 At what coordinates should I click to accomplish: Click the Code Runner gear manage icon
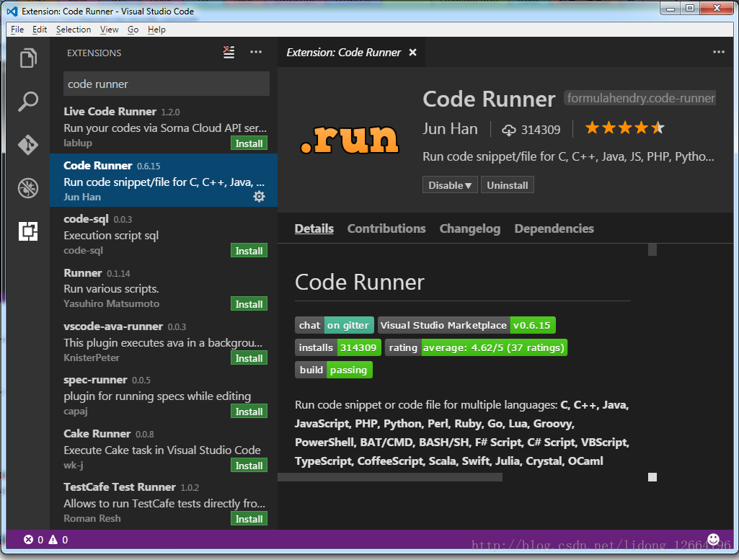(x=260, y=197)
